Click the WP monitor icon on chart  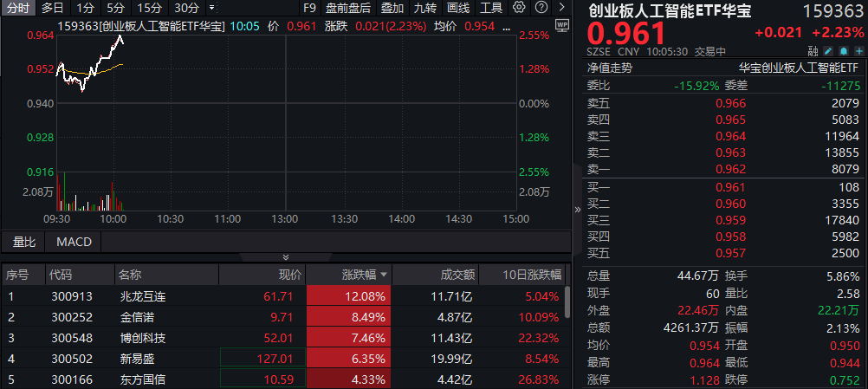562,25
